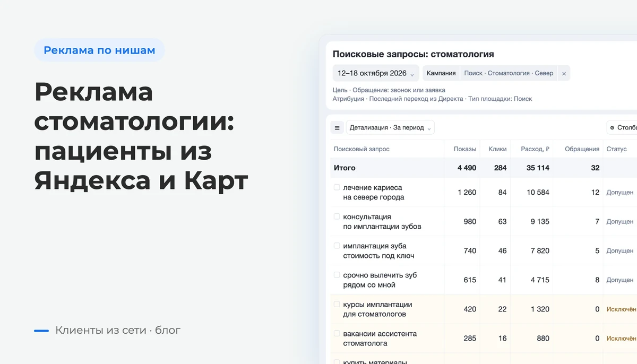
Task: Open the date range 12–18 октября 2026 dropdown
Action: [x=376, y=73]
